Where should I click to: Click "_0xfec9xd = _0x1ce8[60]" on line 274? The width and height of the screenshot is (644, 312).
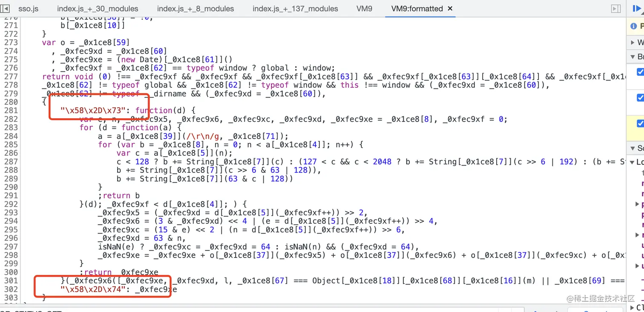tap(114, 51)
